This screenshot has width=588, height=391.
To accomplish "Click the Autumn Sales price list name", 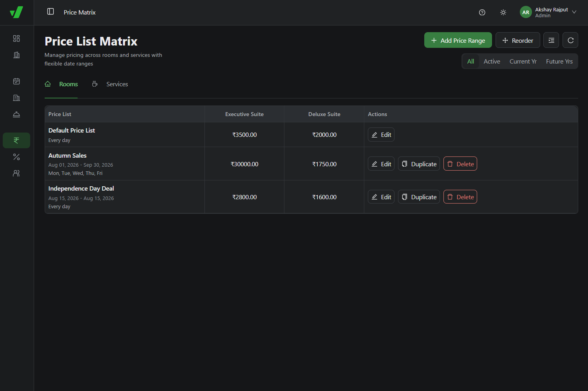I will click(67, 156).
